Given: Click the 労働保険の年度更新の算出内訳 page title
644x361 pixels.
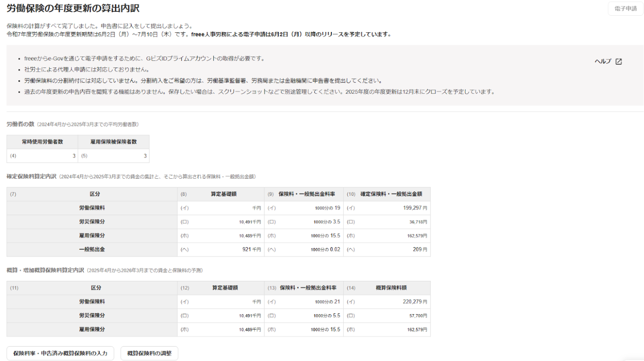Looking at the screenshot, I should (73, 8).
